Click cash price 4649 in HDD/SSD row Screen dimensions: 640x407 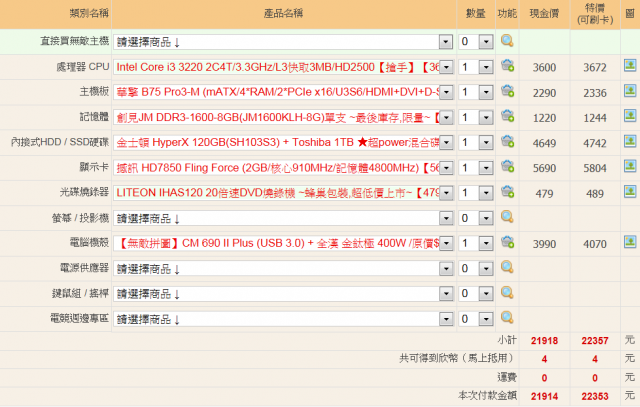544,143
